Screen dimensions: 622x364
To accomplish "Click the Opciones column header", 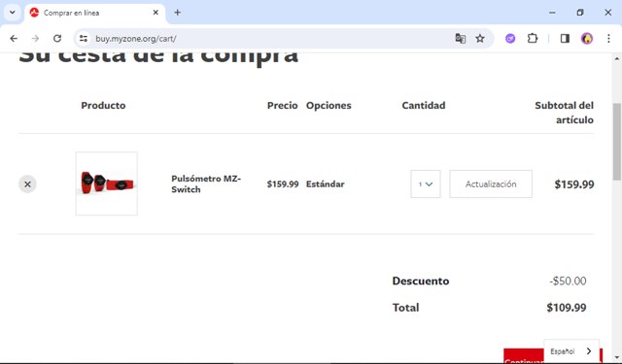I will [x=328, y=106].
